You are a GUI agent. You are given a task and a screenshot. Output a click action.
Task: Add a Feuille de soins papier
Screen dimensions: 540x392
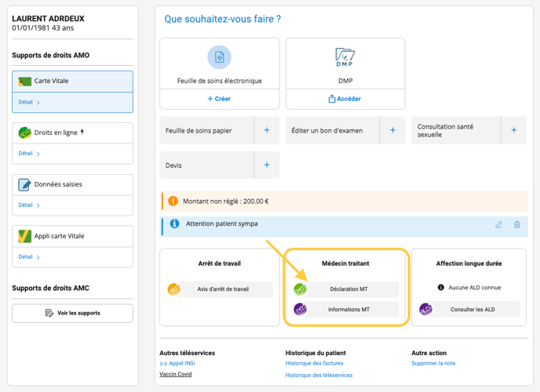[x=267, y=130]
